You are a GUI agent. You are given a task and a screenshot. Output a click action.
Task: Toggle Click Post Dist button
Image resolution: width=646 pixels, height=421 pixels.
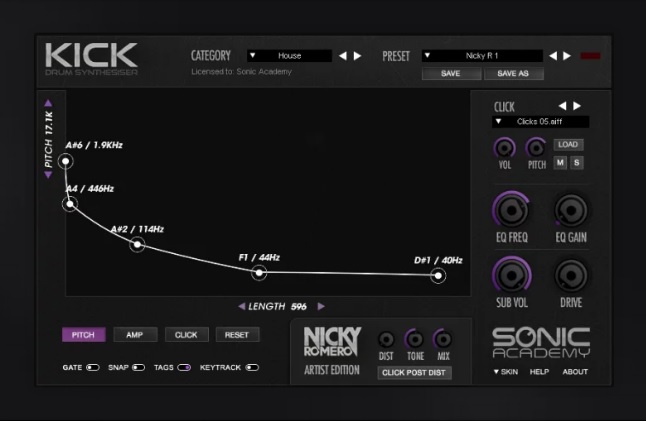414,372
